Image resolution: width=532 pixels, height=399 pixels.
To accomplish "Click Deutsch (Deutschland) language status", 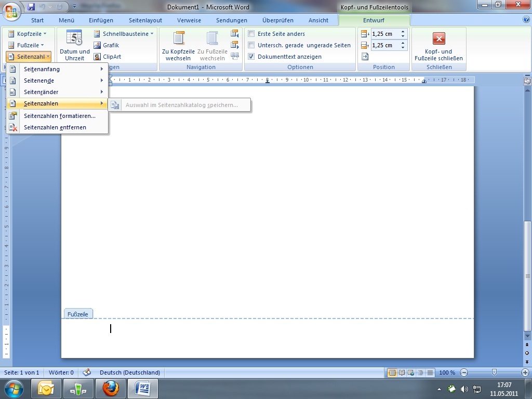I will click(130, 373).
